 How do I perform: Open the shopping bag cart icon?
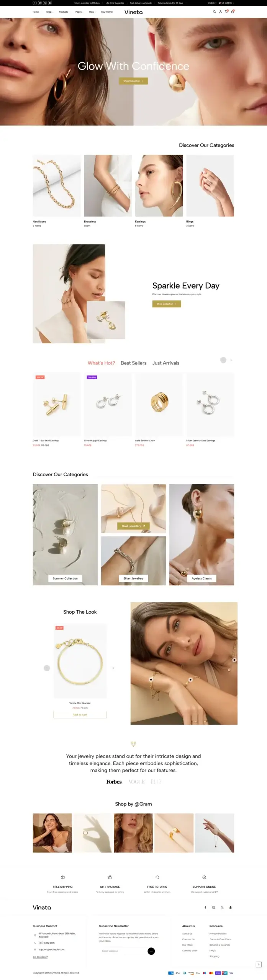tap(233, 11)
